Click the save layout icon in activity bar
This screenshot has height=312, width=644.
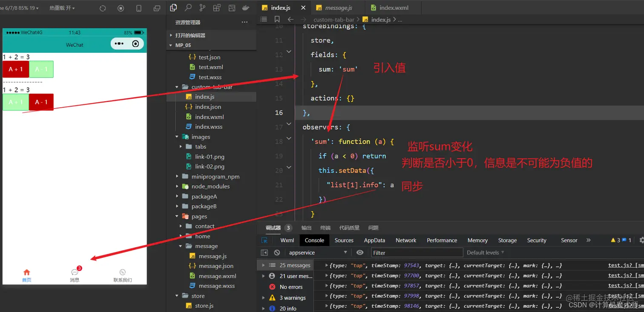pyautogui.click(x=232, y=8)
